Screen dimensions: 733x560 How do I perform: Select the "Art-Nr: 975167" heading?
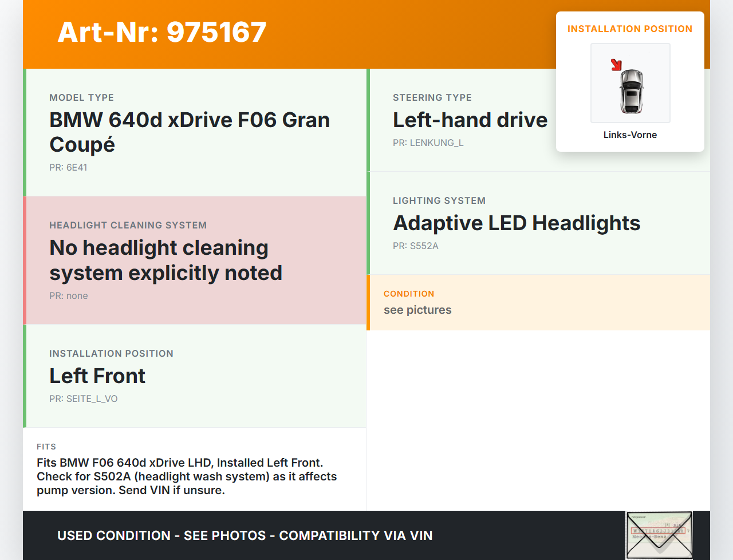pyautogui.click(x=162, y=32)
